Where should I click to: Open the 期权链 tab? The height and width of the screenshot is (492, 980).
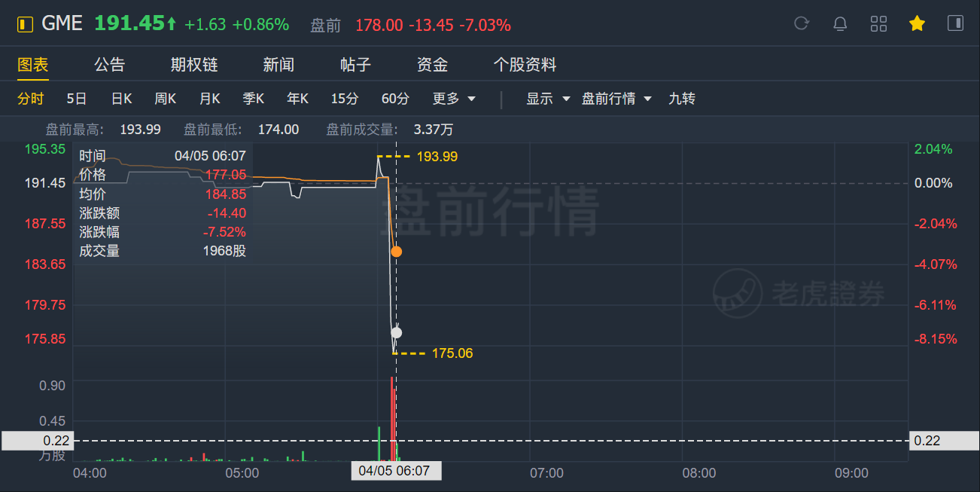coord(194,65)
